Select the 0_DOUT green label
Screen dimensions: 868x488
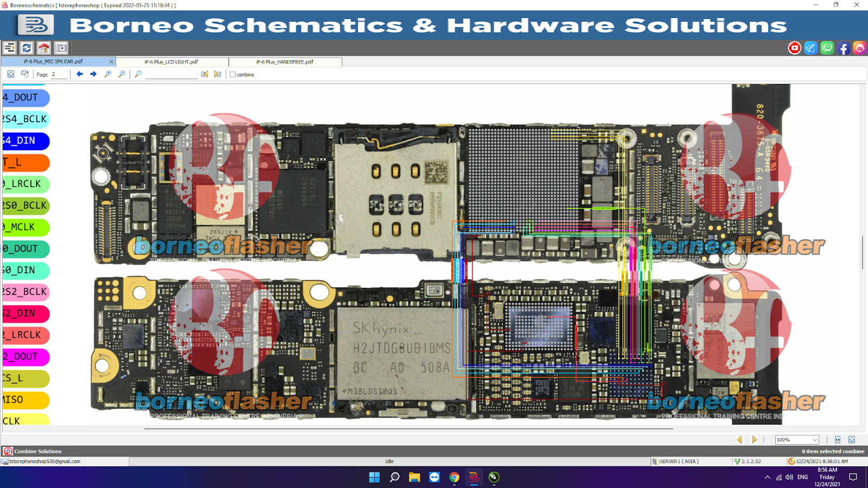[26, 249]
